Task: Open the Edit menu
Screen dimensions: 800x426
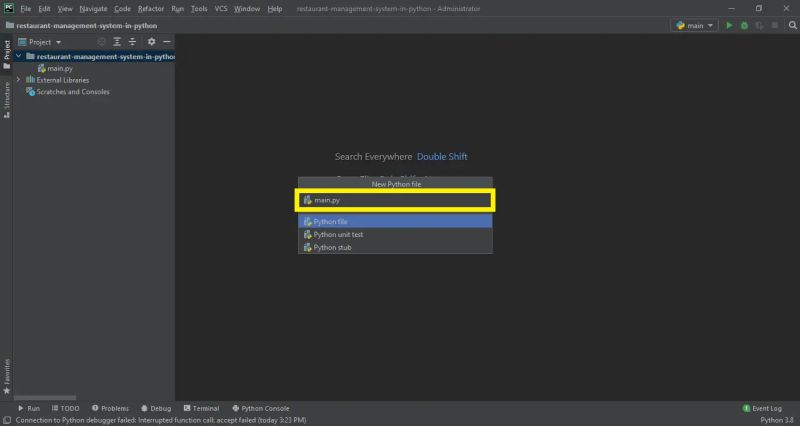Action: point(44,9)
